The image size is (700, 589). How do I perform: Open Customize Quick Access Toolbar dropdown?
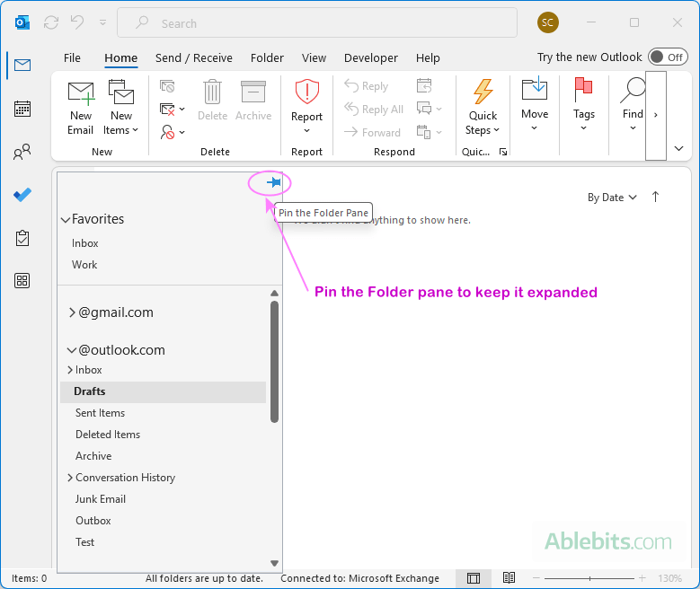coord(102,22)
